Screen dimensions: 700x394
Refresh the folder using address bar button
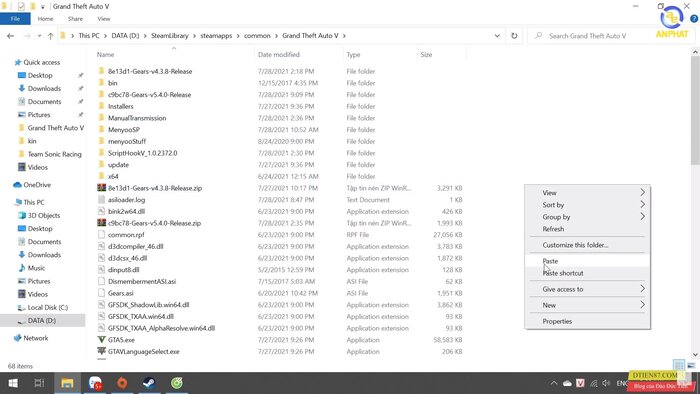[514, 36]
